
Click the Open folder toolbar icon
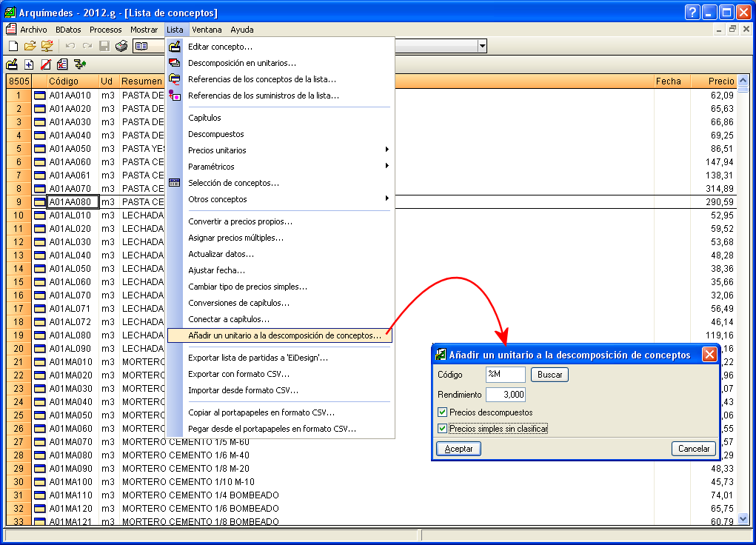point(30,46)
